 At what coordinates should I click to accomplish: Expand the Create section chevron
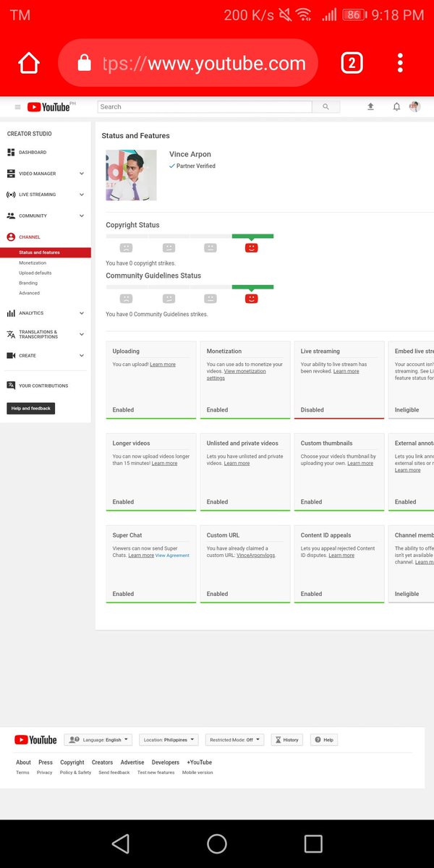[82, 355]
